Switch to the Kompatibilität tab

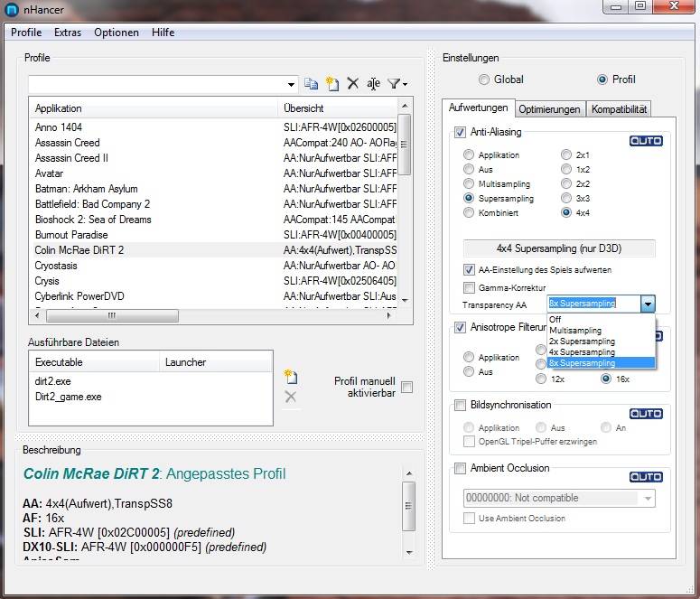pyautogui.click(x=619, y=109)
